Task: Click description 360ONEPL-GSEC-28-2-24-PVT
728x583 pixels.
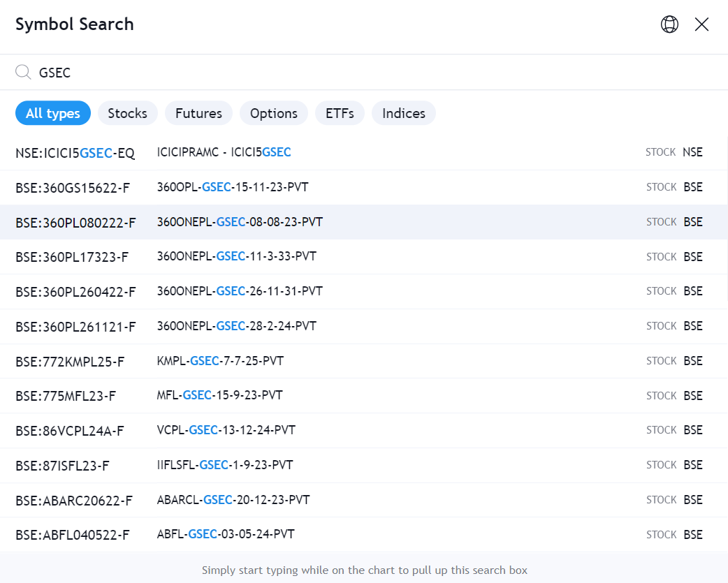Action: [x=237, y=325]
